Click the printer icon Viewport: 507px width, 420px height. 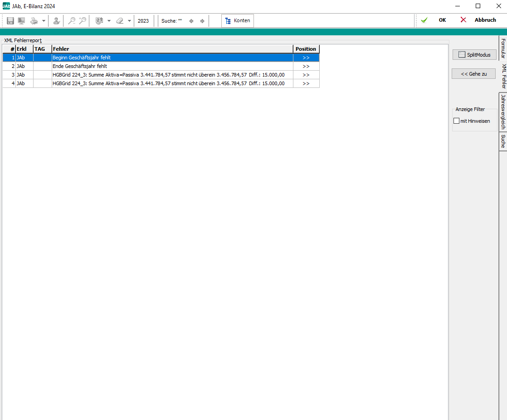click(34, 21)
